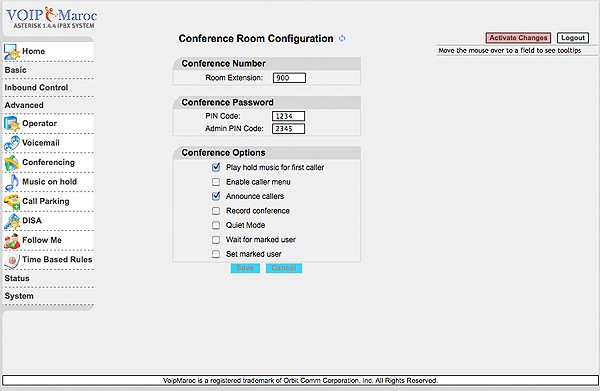The image size is (600, 391).
Task: Enable Record conference checkbox
Action: [216, 211]
